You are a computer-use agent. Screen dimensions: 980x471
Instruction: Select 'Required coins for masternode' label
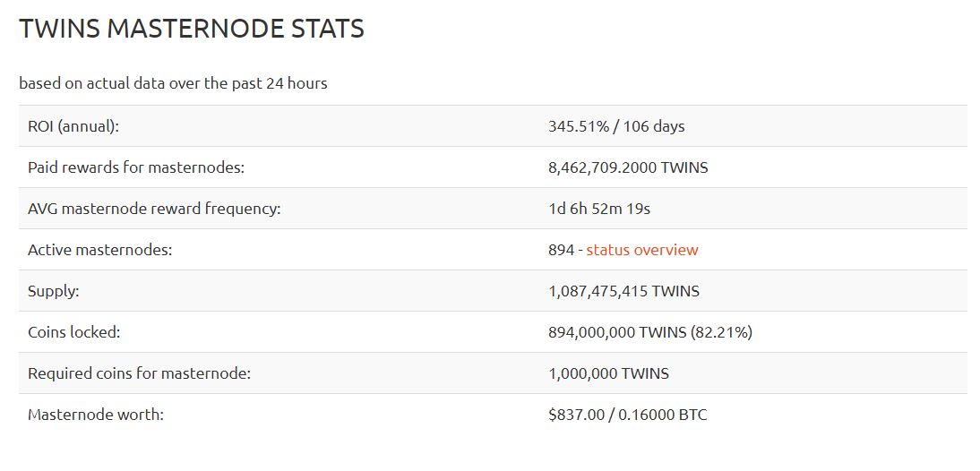pos(139,373)
